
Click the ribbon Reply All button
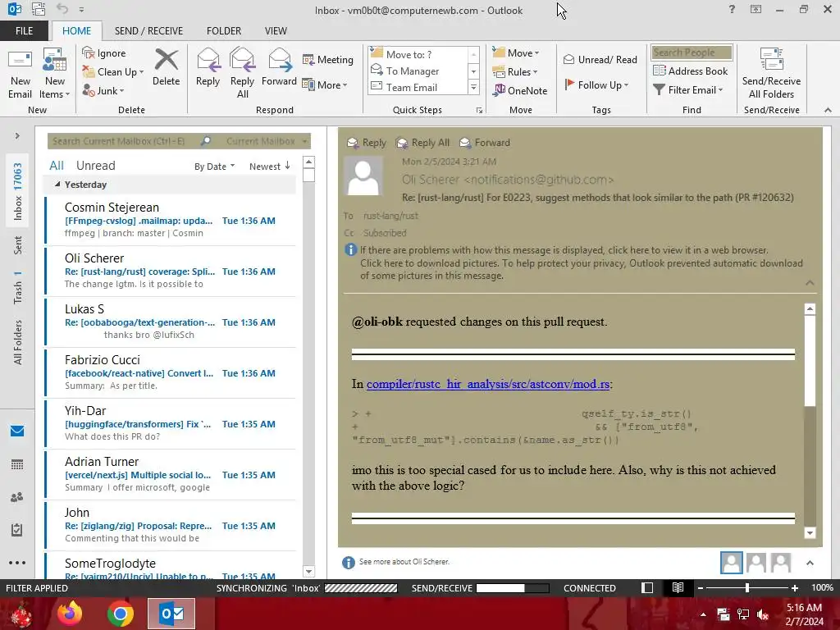[242, 73]
